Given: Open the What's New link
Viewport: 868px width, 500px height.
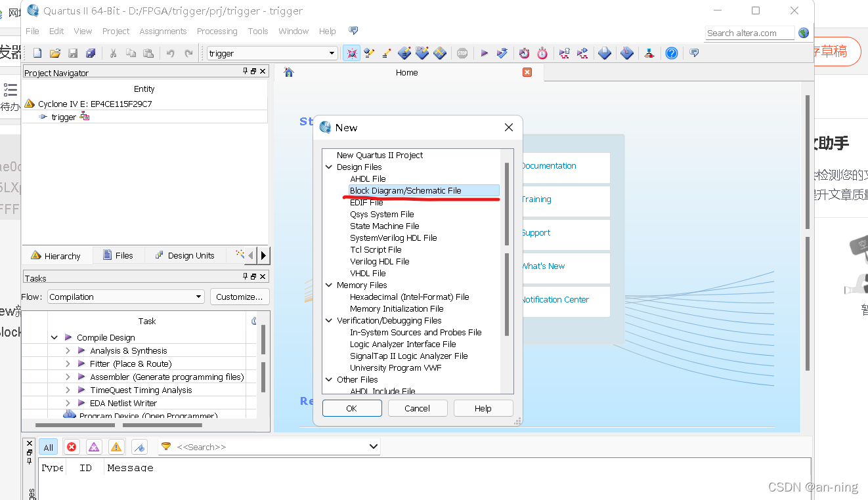Looking at the screenshot, I should tap(543, 266).
